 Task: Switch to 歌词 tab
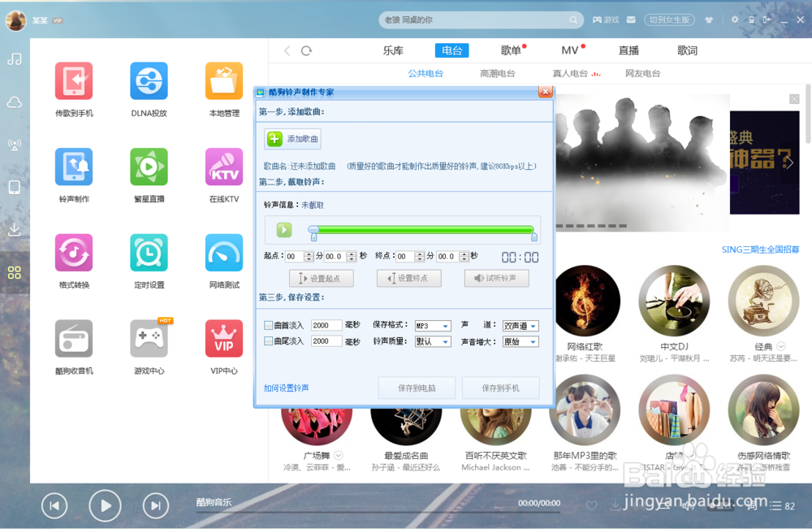pyautogui.click(x=687, y=50)
